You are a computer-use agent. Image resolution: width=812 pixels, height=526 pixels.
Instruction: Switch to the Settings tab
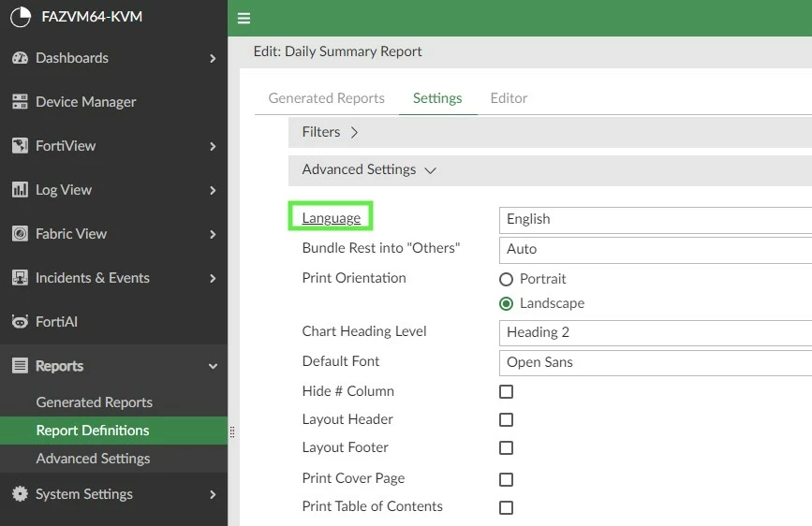coord(437,98)
